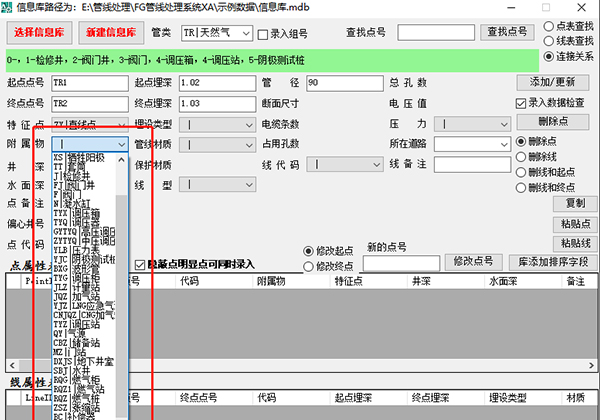
Task: Select the 点表查找 radio button
Action: point(548,26)
